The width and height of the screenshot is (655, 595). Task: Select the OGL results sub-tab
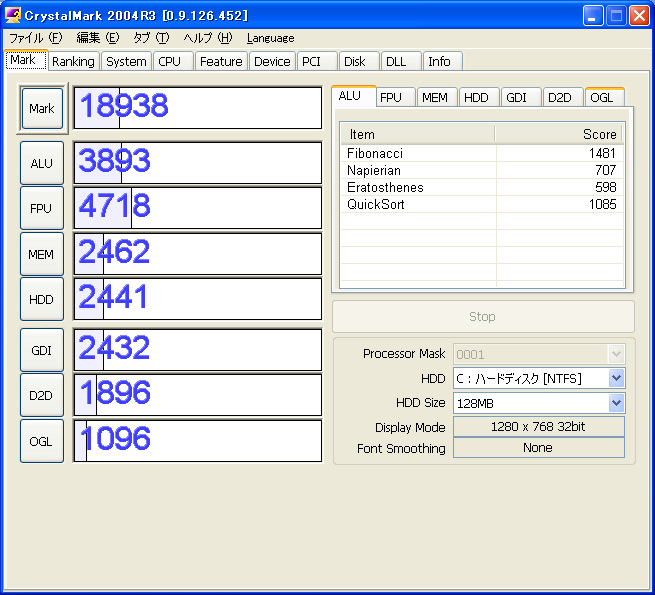pos(604,97)
